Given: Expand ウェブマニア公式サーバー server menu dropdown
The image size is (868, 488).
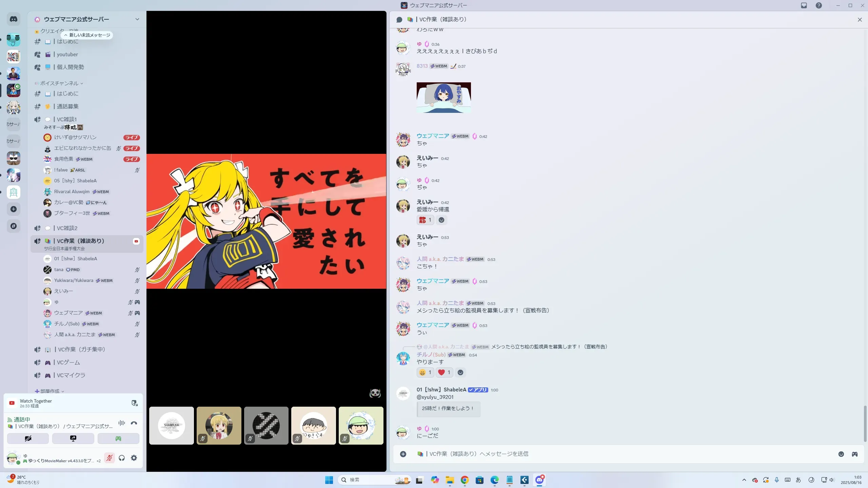Looking at the screenshot, I should coord(137,19).
